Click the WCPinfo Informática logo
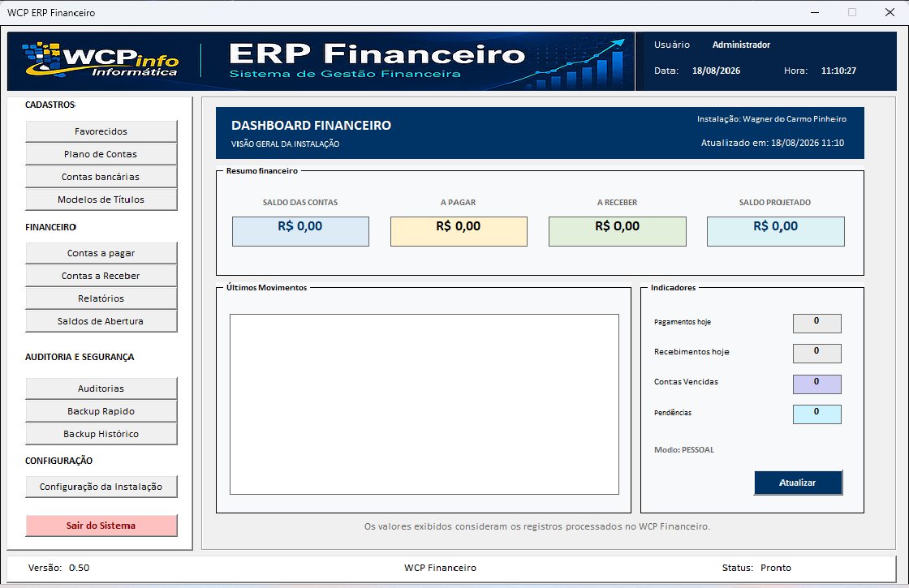 click(101, 60)
